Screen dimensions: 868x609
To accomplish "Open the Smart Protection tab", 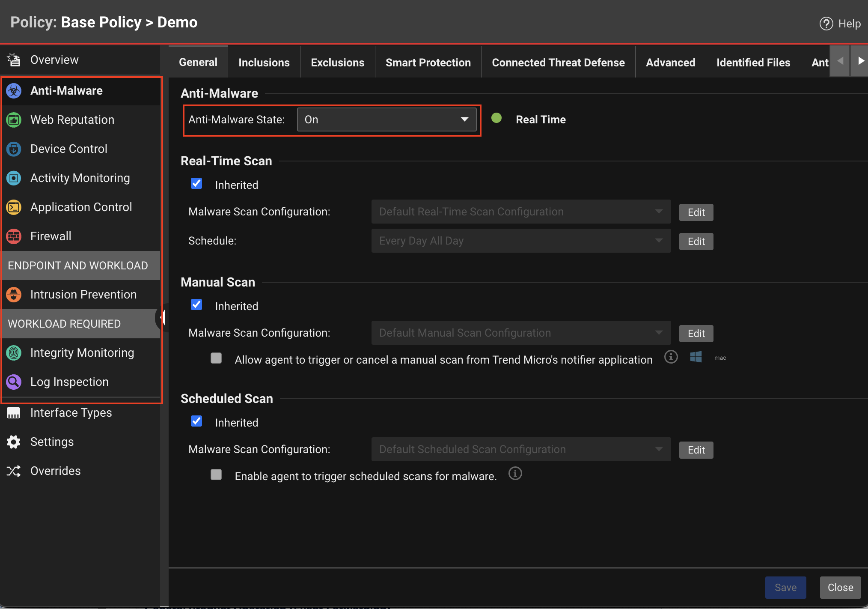I will pos(428,63).
